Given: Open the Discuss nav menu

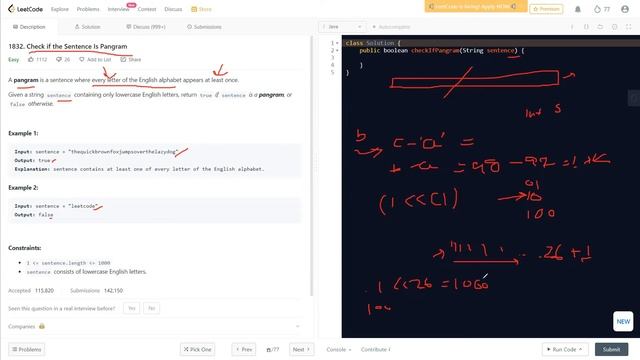Looking at the screenshot, I should [x=173, y=9].
